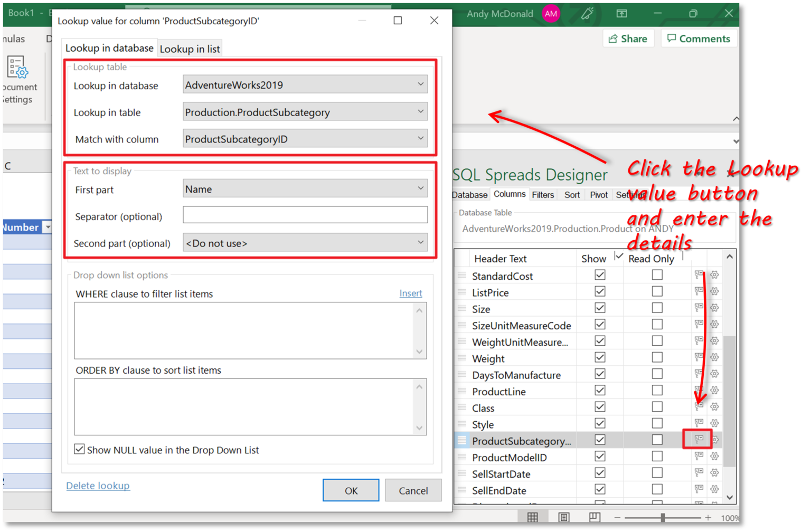Click the Delete lookup link

[98, 486]
